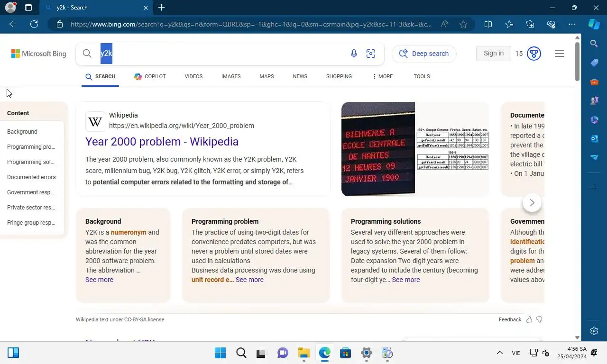Viewport: 607px width, 364px height.
Task: Show hidden system tray icons chevron
Action: (499, 353)
